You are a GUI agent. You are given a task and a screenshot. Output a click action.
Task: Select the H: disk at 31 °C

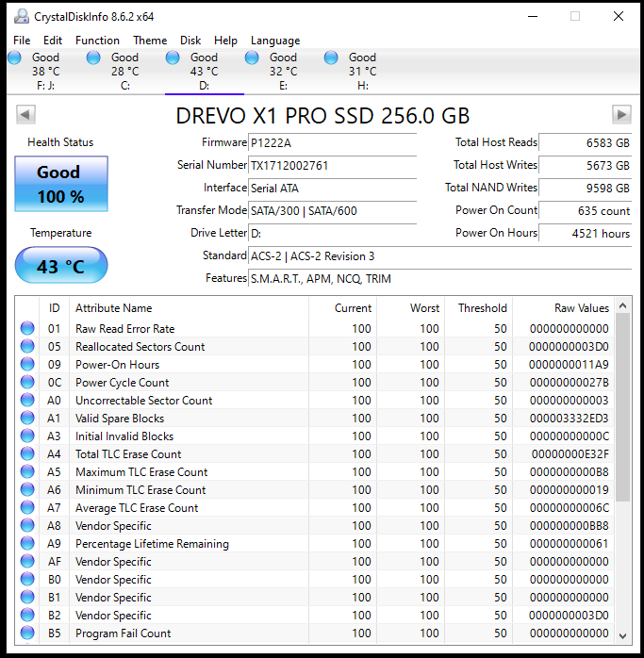pyautogui.click(x=363, y=72)
